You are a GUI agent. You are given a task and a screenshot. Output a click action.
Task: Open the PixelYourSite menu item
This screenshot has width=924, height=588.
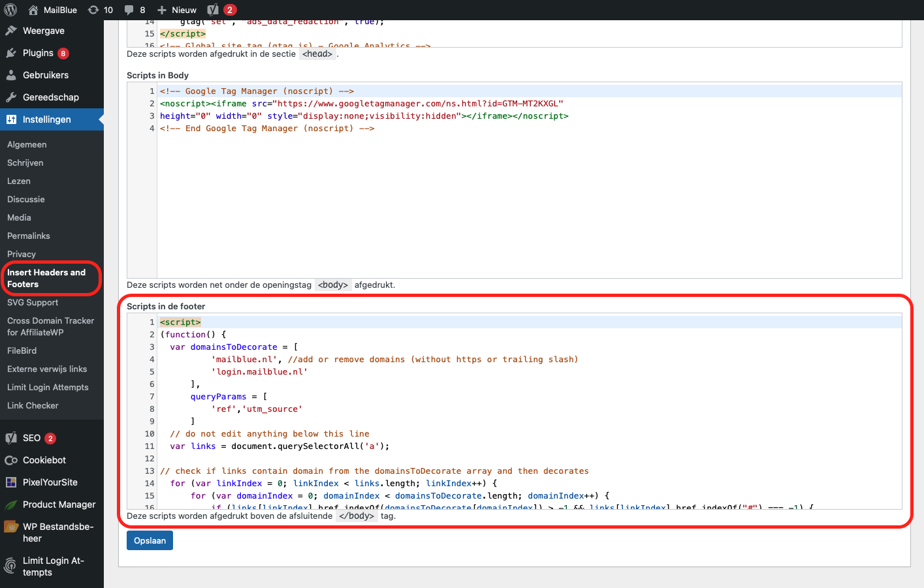(x=52, y=482)
